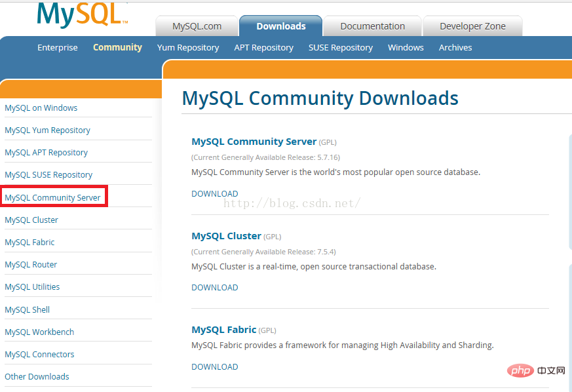The image size is (572, 392).
Task: Open MySQL Connectors sidebar link
Action: (x=39, y=355)
